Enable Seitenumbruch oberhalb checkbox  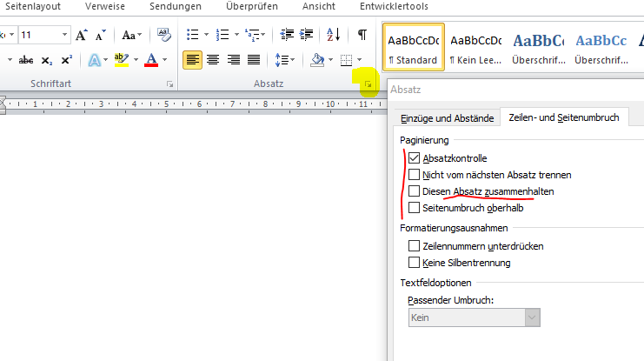pos(414,207)
